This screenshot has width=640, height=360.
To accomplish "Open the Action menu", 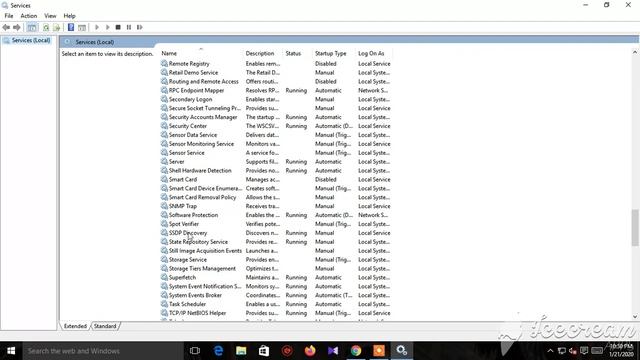I will coord(29,16).
